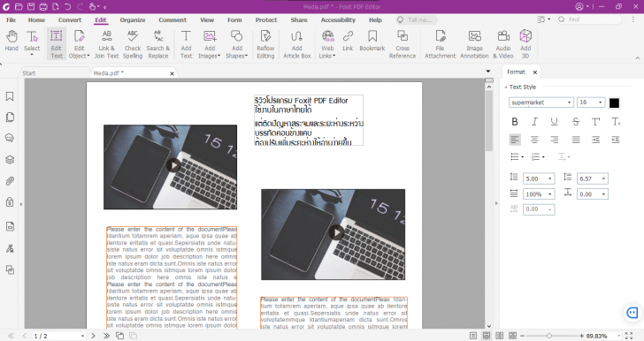
Task: Open the Security side panel
Action: coord(10,202)
